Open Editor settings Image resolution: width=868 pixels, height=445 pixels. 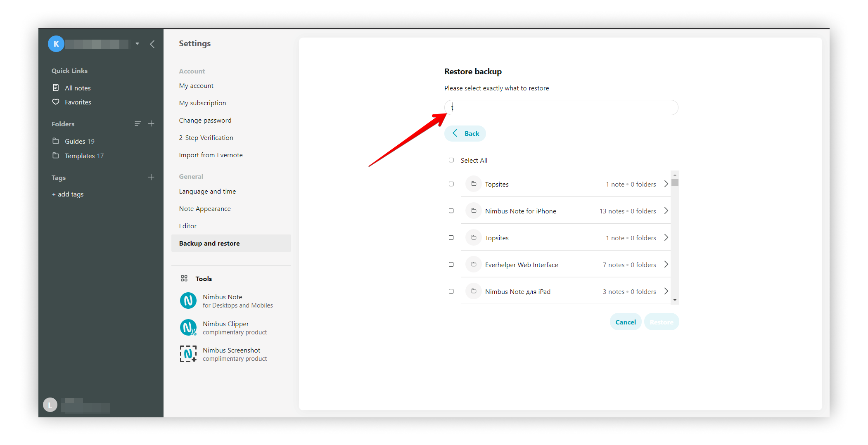pos(187,226)
